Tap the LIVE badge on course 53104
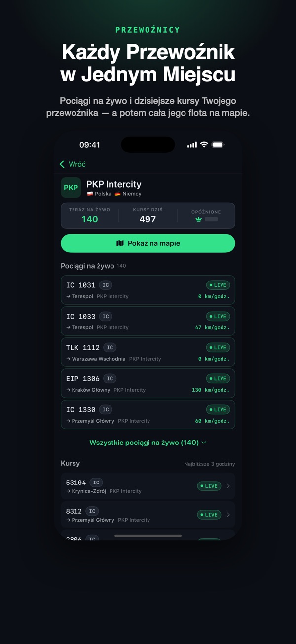296x644 pixels. pyautogui.click(x=209, y=486)
